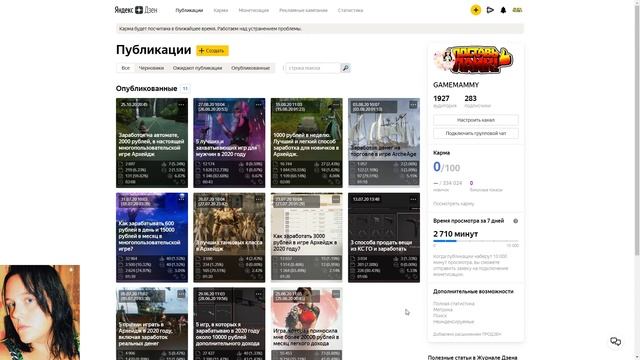640x360 pixels.
Task: Open Рекламные кампании in top navigation
Action: tap(303, 10)
